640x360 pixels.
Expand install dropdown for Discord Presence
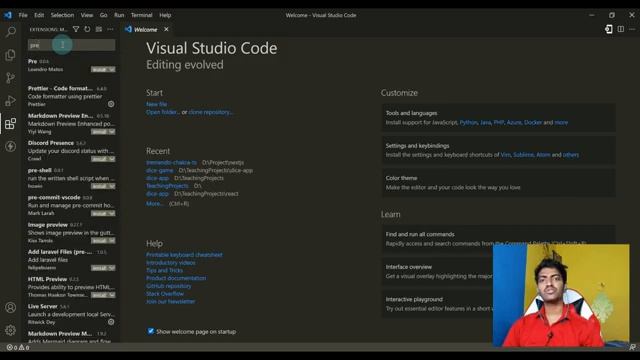112,159
